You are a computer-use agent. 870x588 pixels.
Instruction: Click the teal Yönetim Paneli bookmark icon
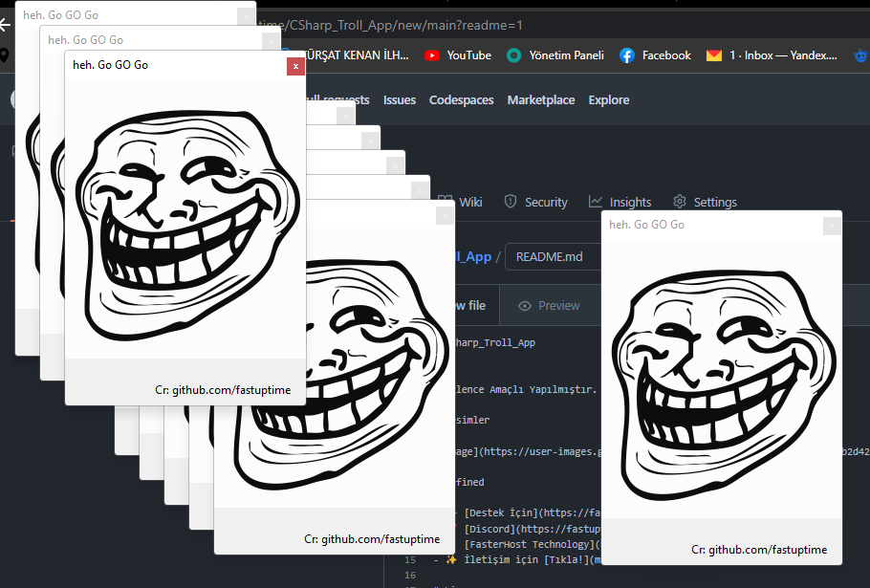[x=513, y=55]
